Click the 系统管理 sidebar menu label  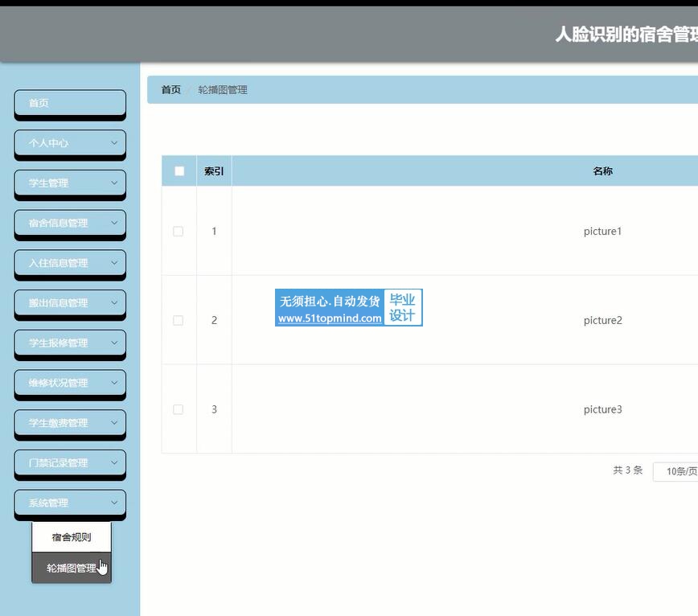tap(48, 503)
